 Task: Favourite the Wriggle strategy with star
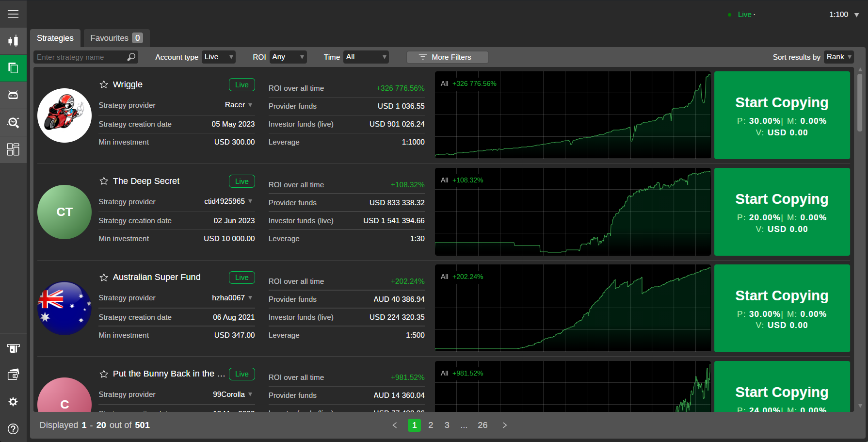coord(104,84)
